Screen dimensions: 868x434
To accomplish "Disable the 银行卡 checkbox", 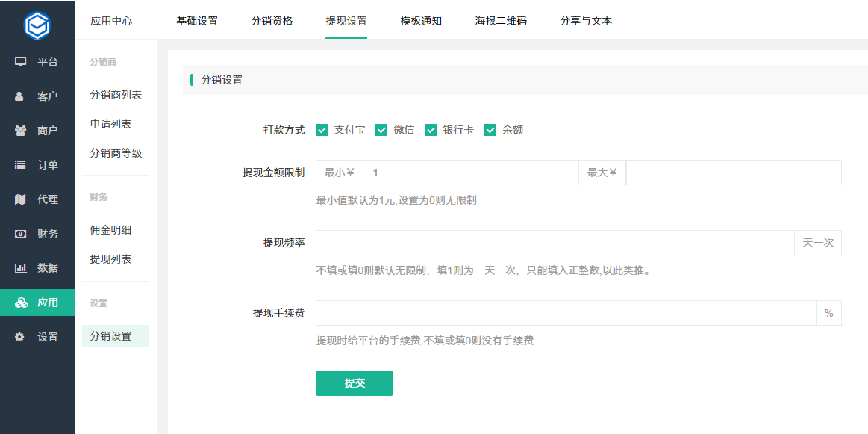I will (x=431, y=130).
